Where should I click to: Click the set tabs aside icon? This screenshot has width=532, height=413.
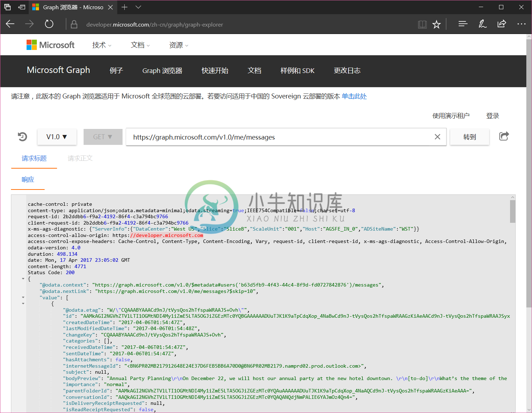pos(22,7)
